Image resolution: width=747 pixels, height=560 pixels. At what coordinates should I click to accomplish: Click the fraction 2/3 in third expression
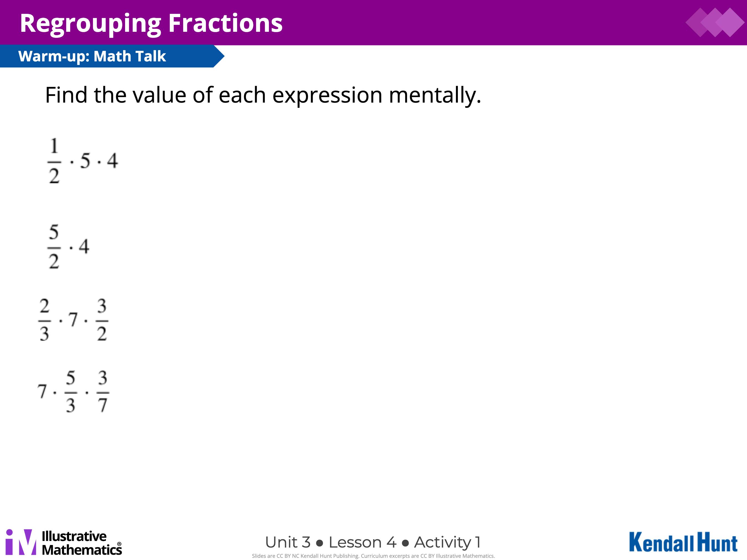(44, 320)
